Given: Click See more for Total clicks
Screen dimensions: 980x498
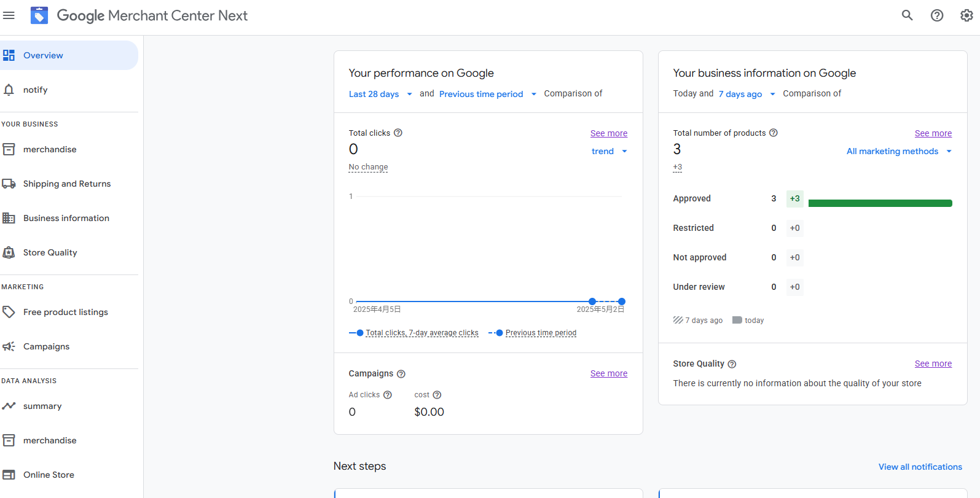Looking at the screenshot, I should tap(609, 133).
